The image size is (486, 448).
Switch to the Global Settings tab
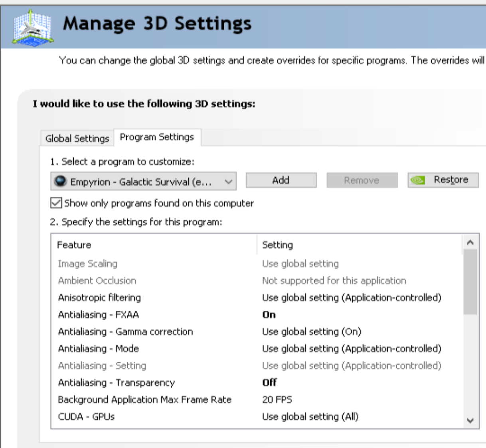click(x=77, y=138)
